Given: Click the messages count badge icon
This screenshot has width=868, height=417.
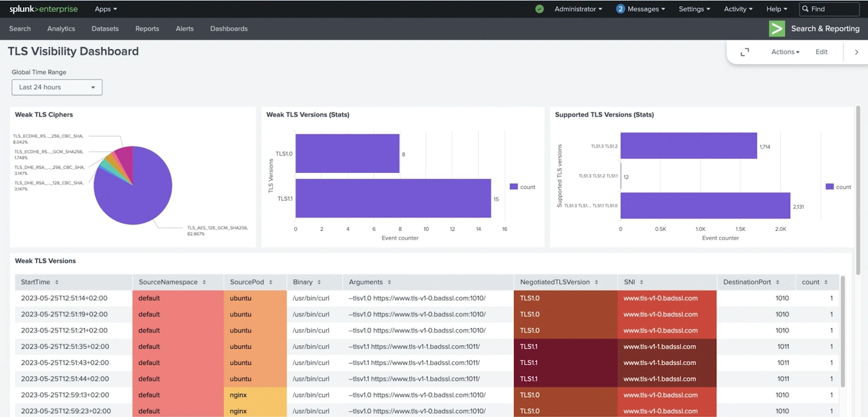Looking at the screenshot, I should (x=620, y=9).
